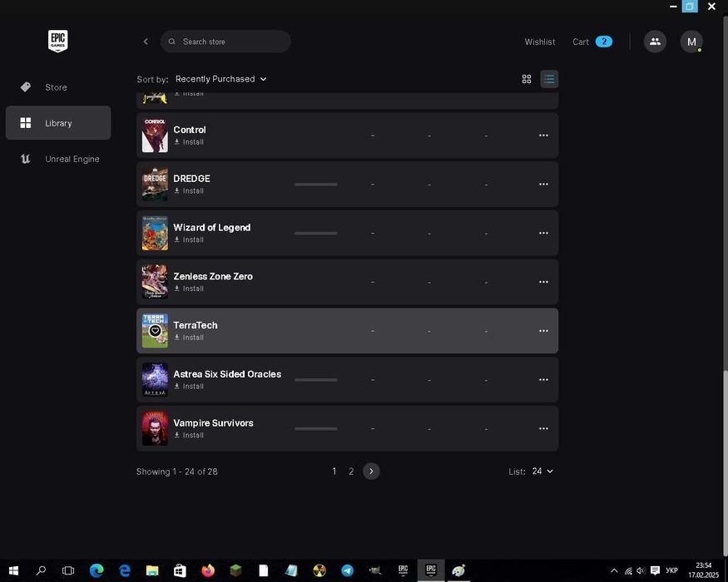Open more options for Astrea Six Sided Oracles
This screenshot has height=582, width=728.
click(543, 380)
